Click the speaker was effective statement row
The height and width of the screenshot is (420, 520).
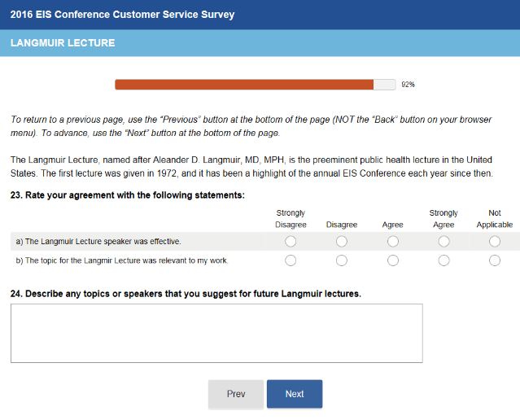point(98,242)
